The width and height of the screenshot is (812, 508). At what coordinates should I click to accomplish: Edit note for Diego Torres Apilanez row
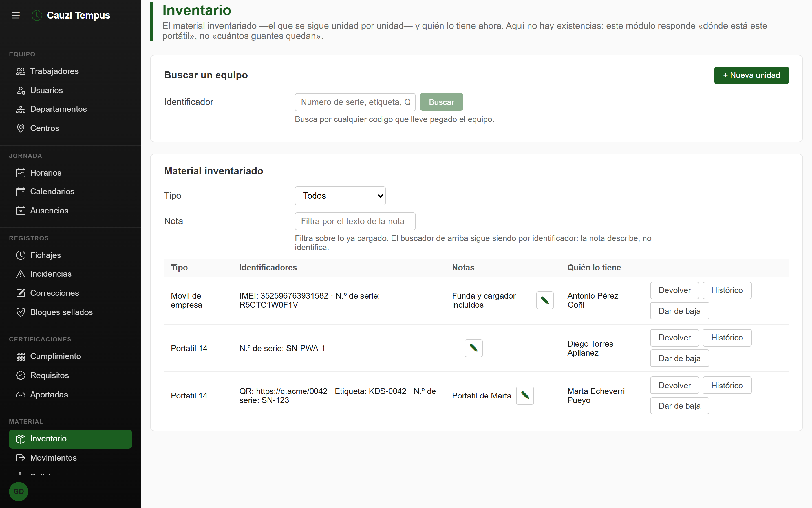pyautogui.click(x=473, y=348)
